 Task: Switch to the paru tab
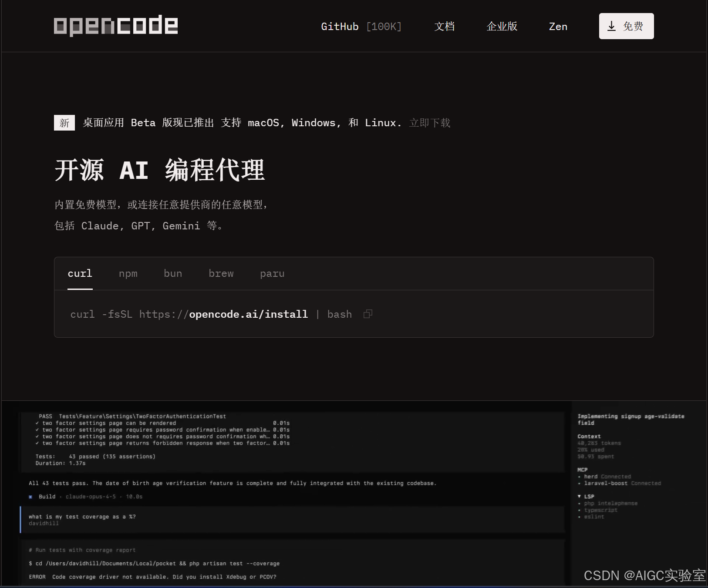click(x=272, y=273)
